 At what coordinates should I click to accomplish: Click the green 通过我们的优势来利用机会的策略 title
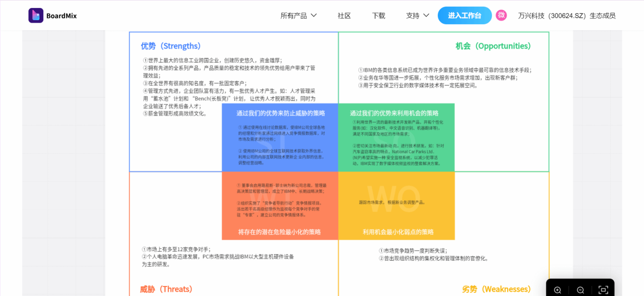pos(394,113)
